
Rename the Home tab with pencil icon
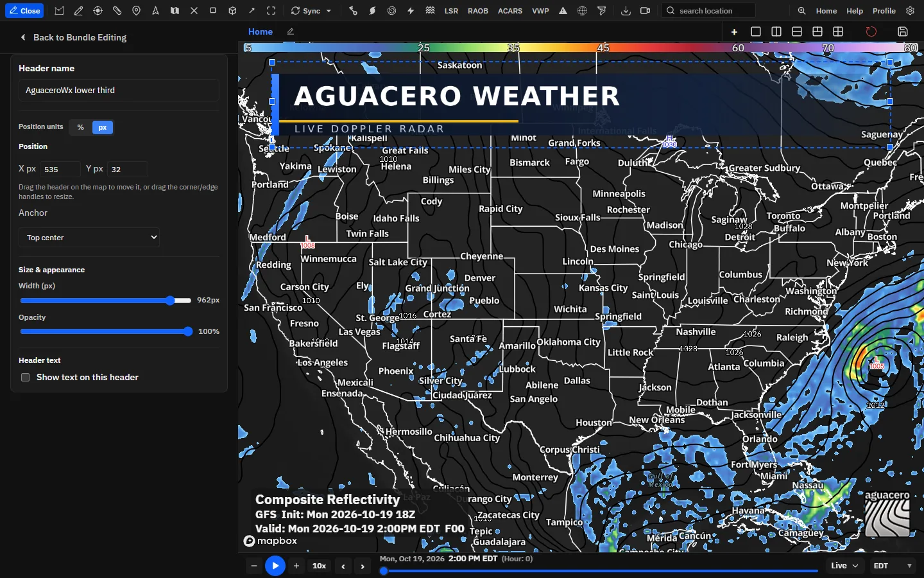[x=290, y=31]
